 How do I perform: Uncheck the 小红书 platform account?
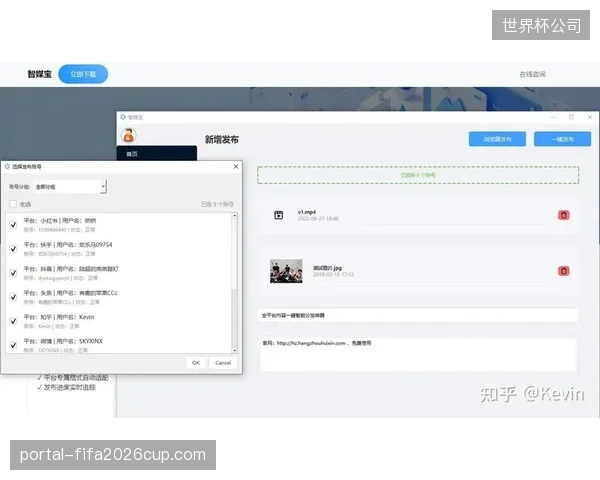click(13, 225)
